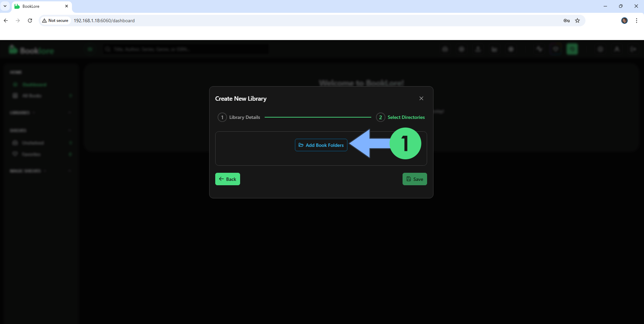Go to step 1 Library Details
The image size is (644, 324).
(x=239, y=117)
